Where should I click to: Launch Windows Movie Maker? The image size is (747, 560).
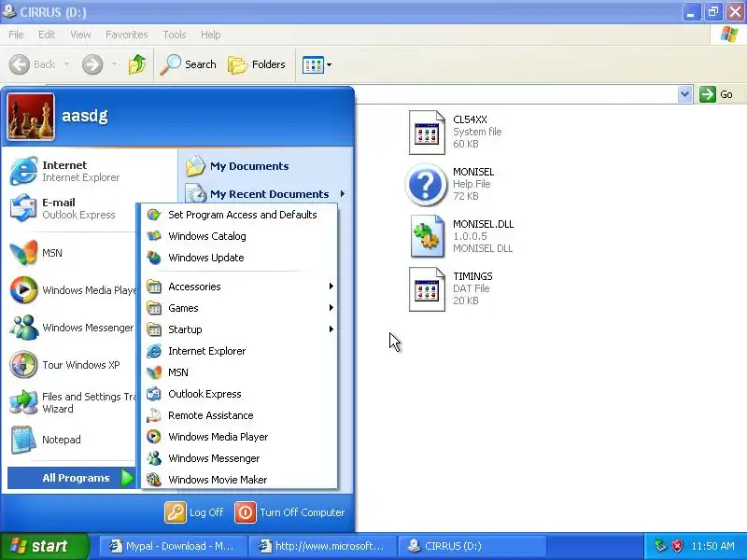coord(239,480)
